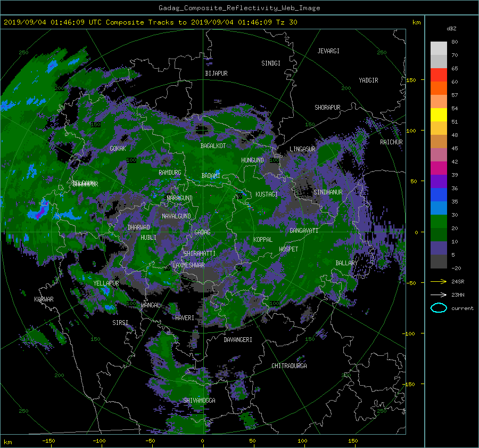Choose the dark gray -20 to 5 dBZ swatch

[x=439, y=262]
